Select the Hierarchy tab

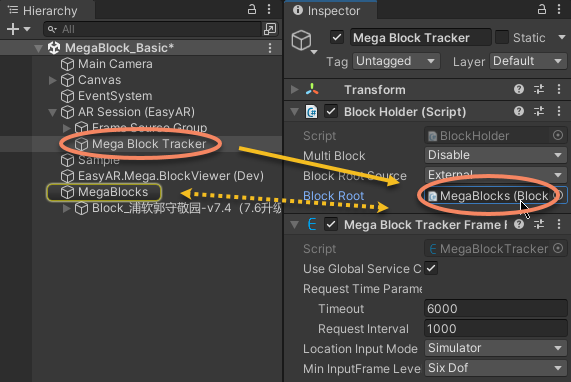(48, 11)
